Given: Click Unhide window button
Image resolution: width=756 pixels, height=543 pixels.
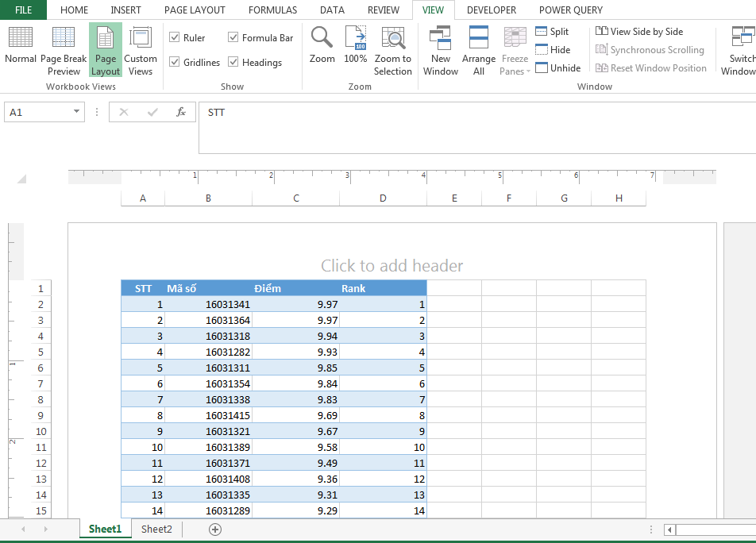Looking at the screenshot, I should coord(557,68).
